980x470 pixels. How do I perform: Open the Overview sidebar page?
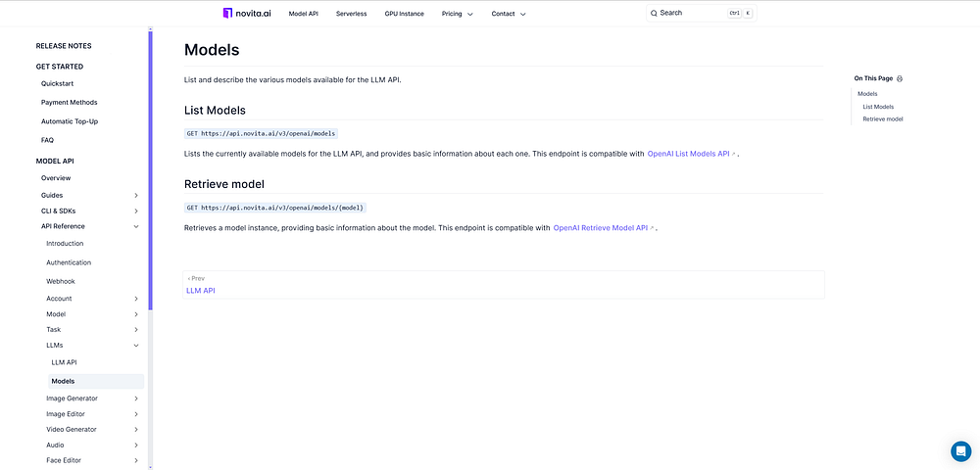click(56, 178)
